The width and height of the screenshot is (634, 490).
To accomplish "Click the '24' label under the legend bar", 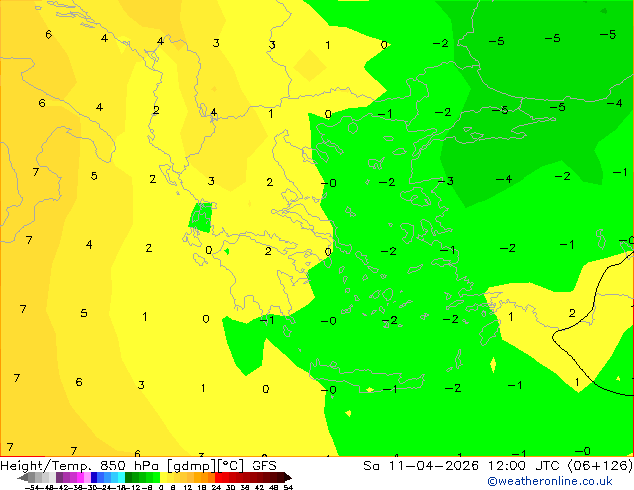I will point(216,487).
